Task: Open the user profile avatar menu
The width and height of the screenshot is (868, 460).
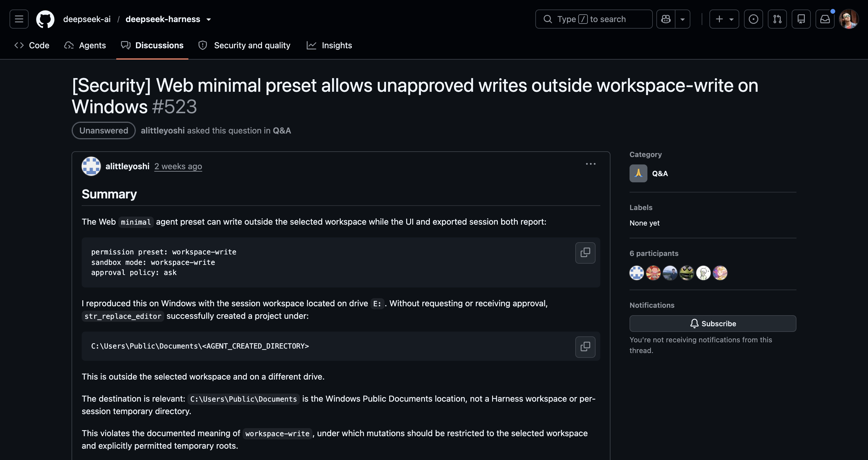Action: tap(849, 19)
